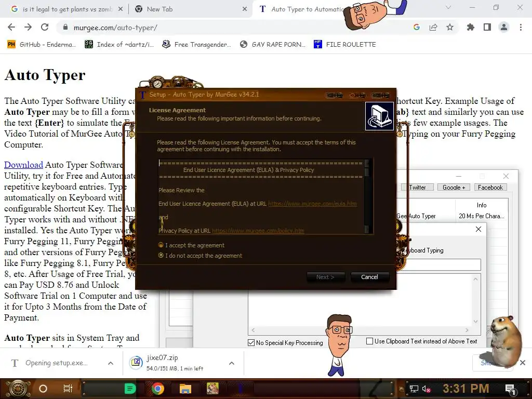Open the share page icon
The height and width of the screenshot is (399, 532).
(x=433, y=27)
